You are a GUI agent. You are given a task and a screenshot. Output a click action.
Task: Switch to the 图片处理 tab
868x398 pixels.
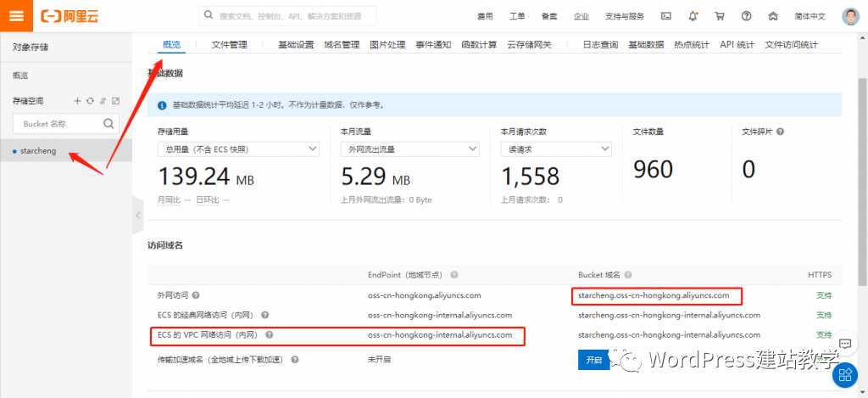click(387, 45)
